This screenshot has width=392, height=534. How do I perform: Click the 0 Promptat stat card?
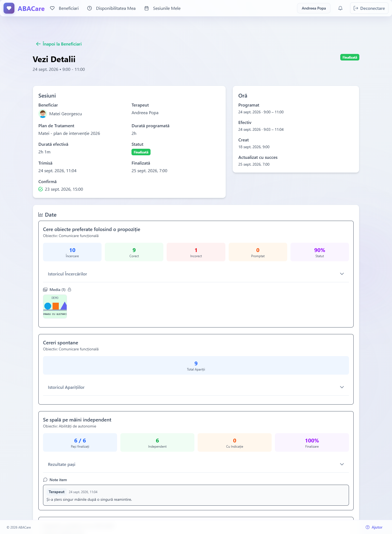[x=258, y=252]
